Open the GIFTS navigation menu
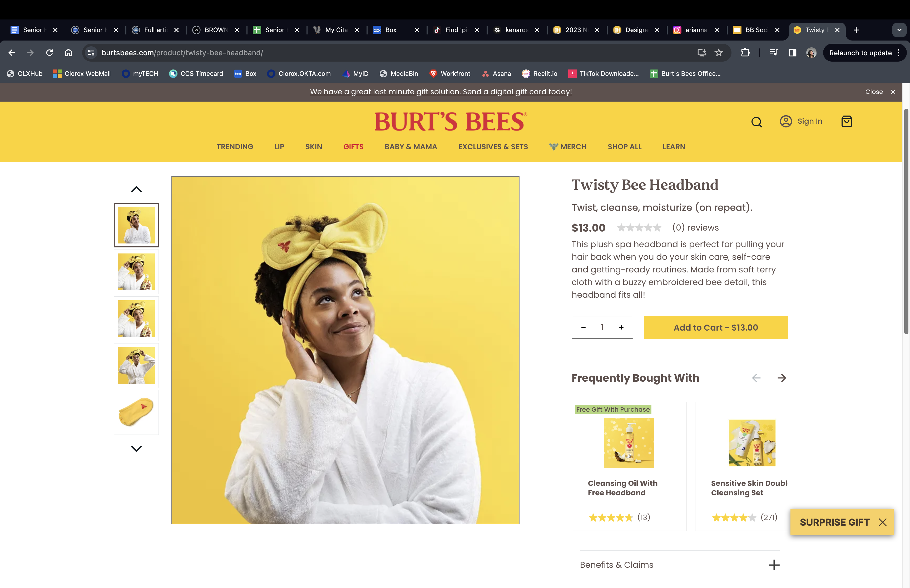 (x=353, y=147)
